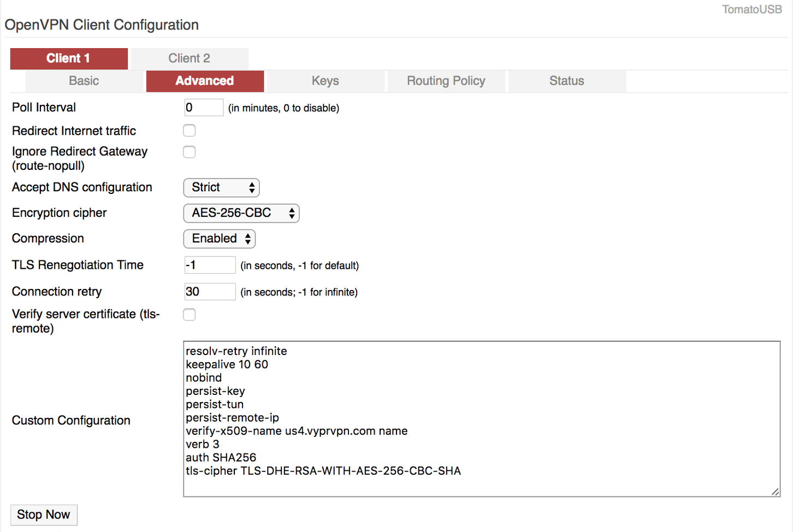Go to the Routing Policy tab

(446, 81)
